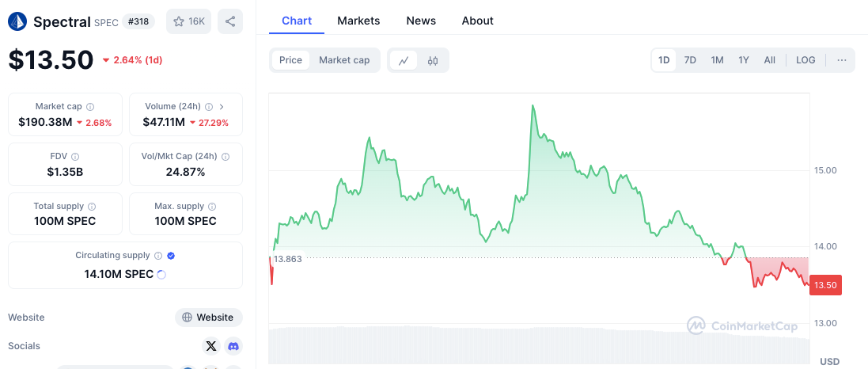Select the Price chart toggle
The image size is (868, 369).
coord(290,60)
